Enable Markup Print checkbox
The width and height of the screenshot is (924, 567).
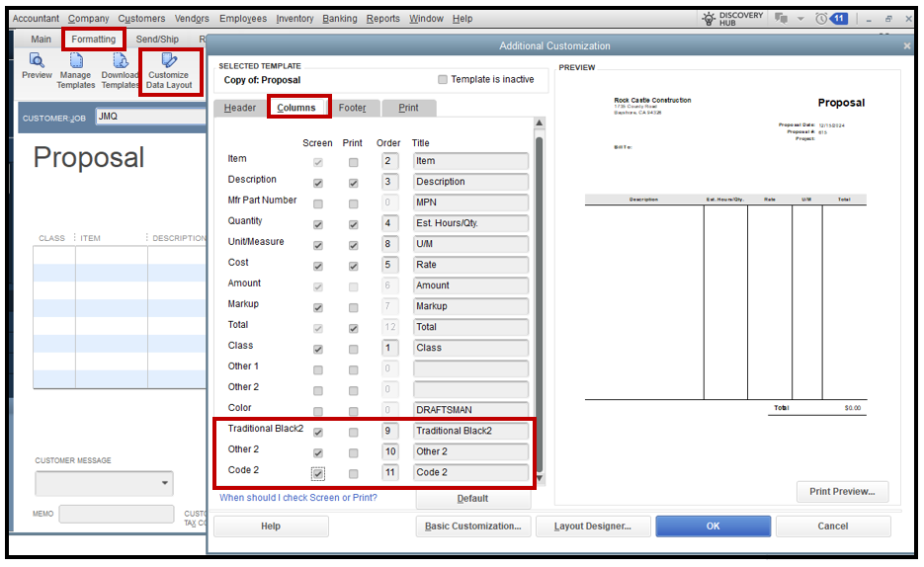pyautogui.click(x=354, y=308)
